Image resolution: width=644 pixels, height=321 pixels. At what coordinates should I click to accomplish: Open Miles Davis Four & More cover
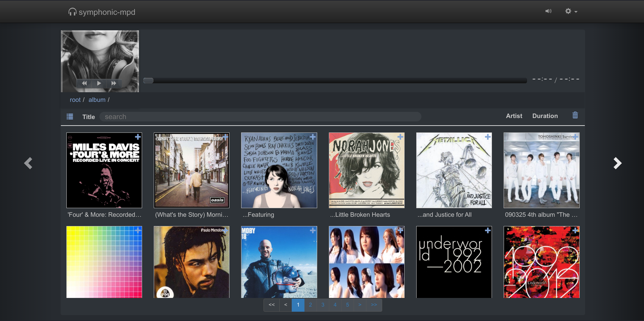104,170
